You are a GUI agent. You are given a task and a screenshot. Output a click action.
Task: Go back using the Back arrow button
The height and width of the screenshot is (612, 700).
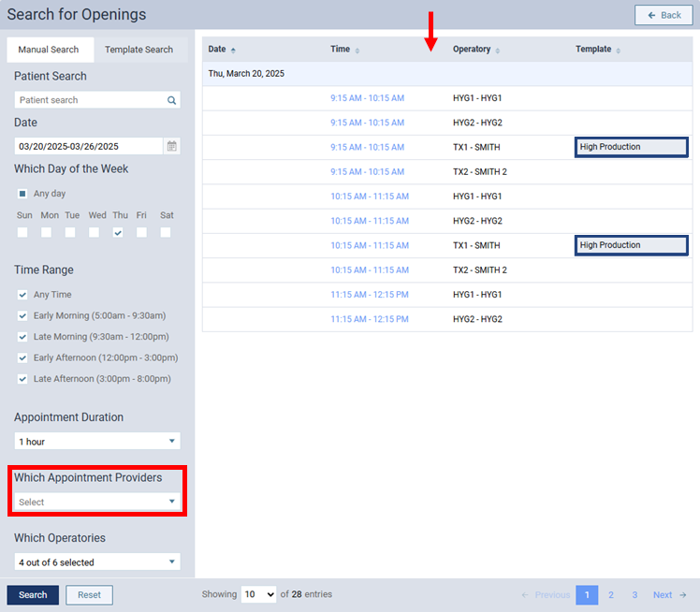[664, 15]
